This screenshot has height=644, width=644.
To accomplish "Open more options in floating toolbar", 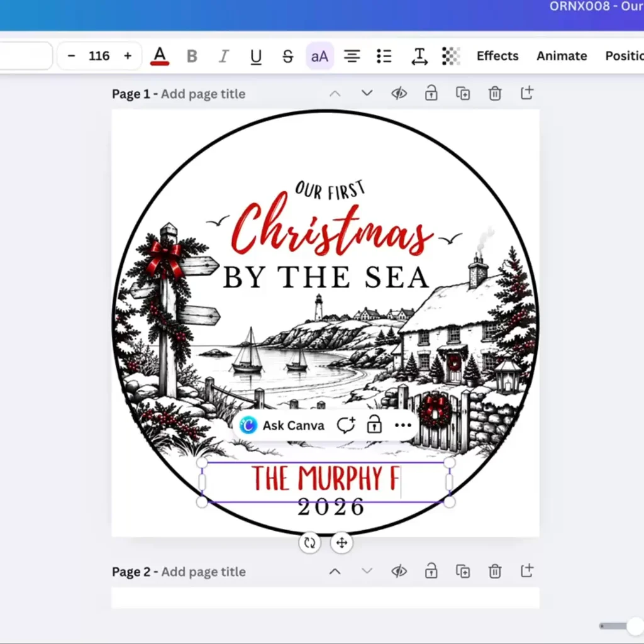I will (403, 426).
